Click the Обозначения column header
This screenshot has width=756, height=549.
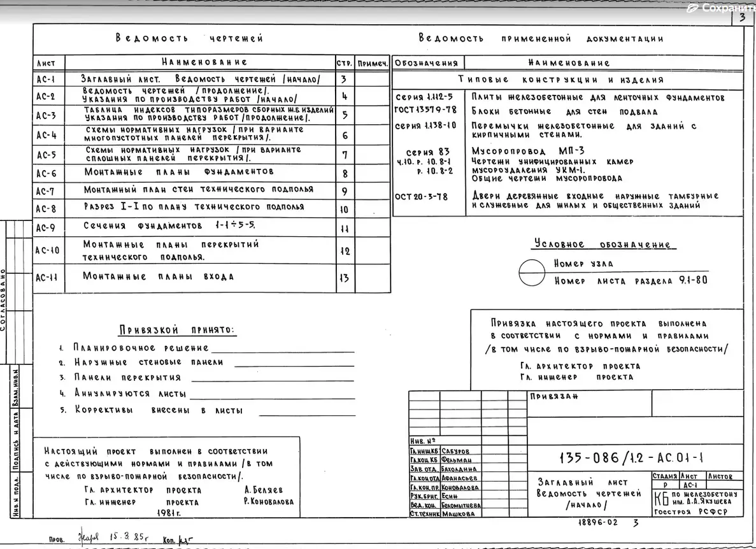tap(427, 63)
